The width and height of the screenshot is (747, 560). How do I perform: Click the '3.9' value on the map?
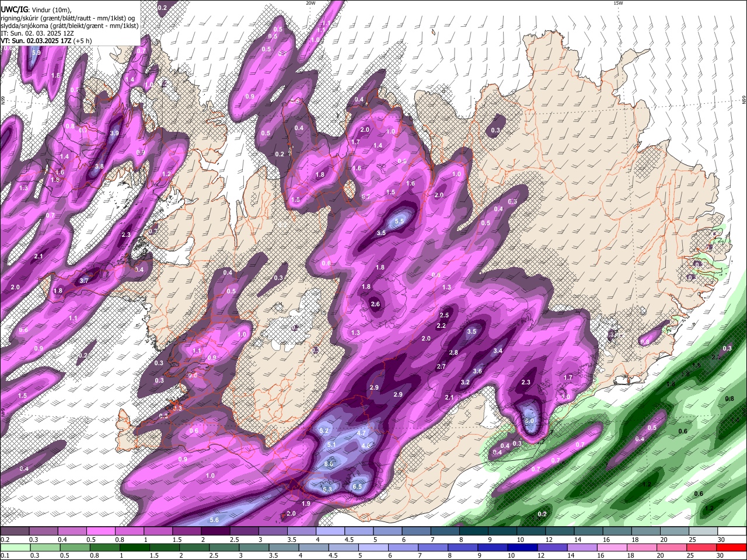click(114, 133)
